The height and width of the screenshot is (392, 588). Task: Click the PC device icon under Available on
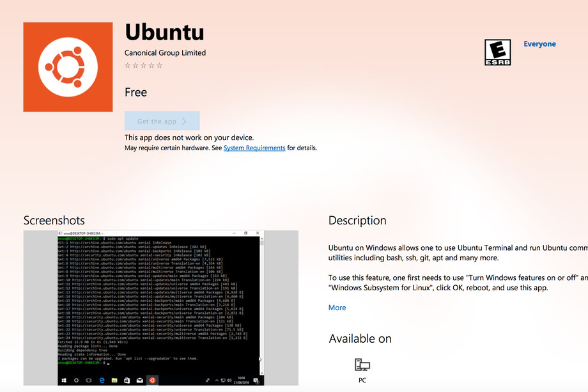[362, 365]
